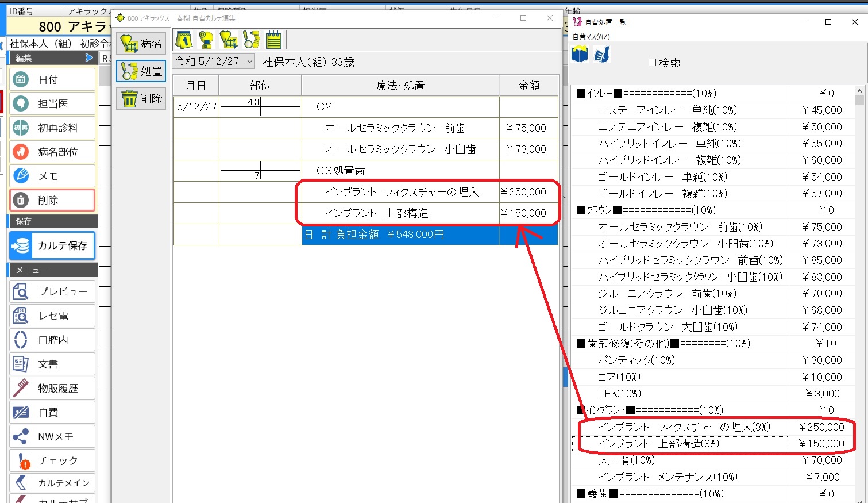Viewport: 868px width, 503px height.
Task: Click the 自費処置一覧 list vertical scrollbar
Action: click(x=859, y=287)
